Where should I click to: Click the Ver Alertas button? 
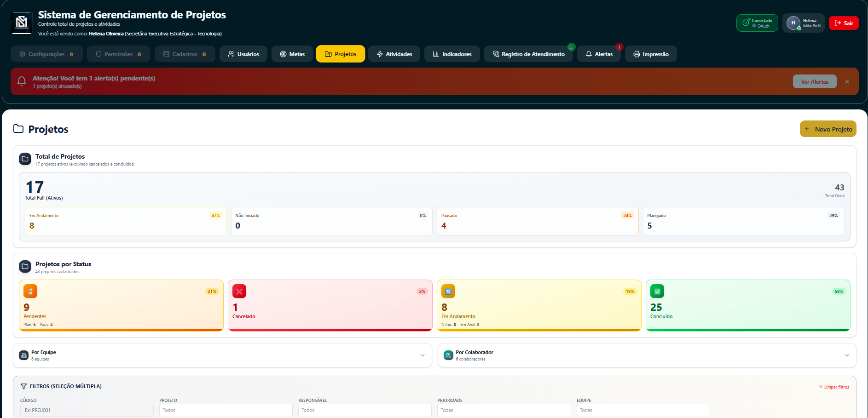pyautogui.click(x=815, y=81)
